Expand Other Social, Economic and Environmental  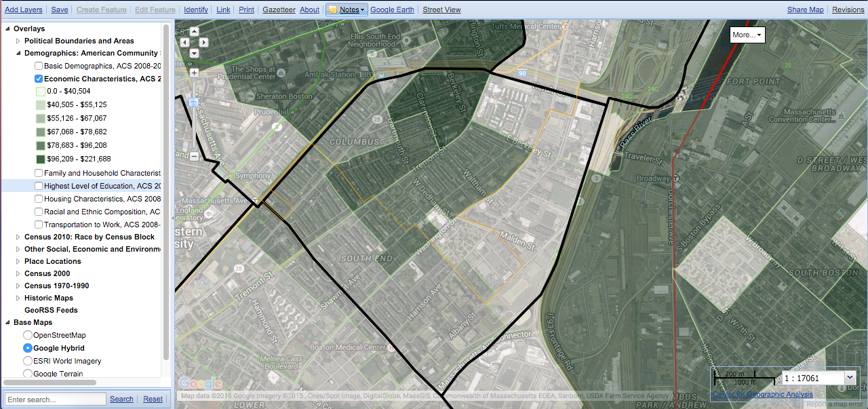pos(18,249)
